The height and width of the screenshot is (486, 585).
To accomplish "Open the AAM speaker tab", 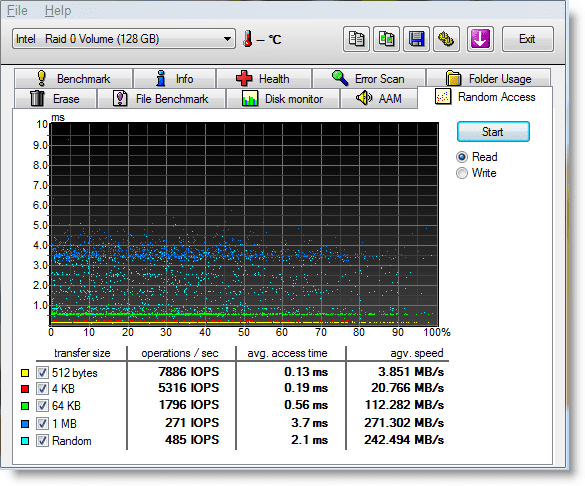I will pos(379,99).
